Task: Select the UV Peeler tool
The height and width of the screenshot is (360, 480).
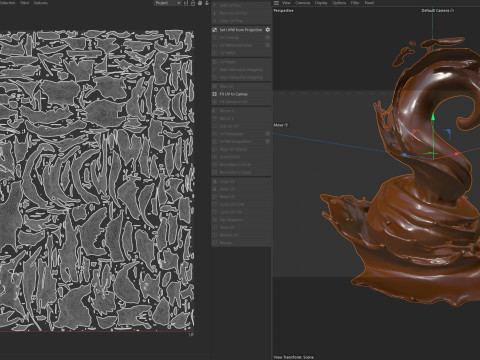Action: (x=241, y=62)
